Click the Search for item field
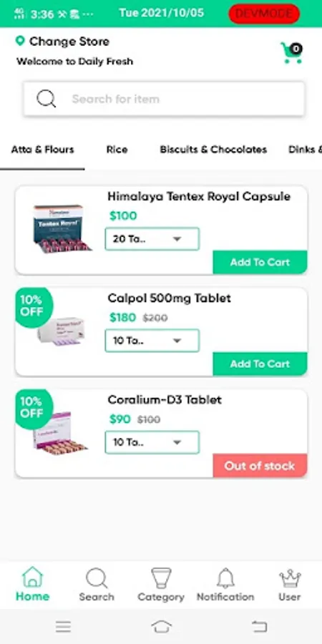Image resolution: width=322 pixels, height=644 pixels. [164, 99]
